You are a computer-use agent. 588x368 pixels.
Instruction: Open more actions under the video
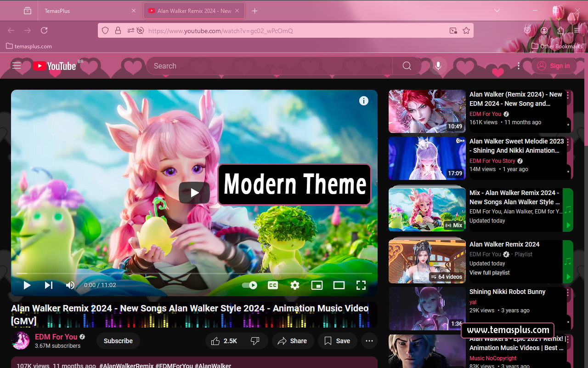tap(369, 341)
